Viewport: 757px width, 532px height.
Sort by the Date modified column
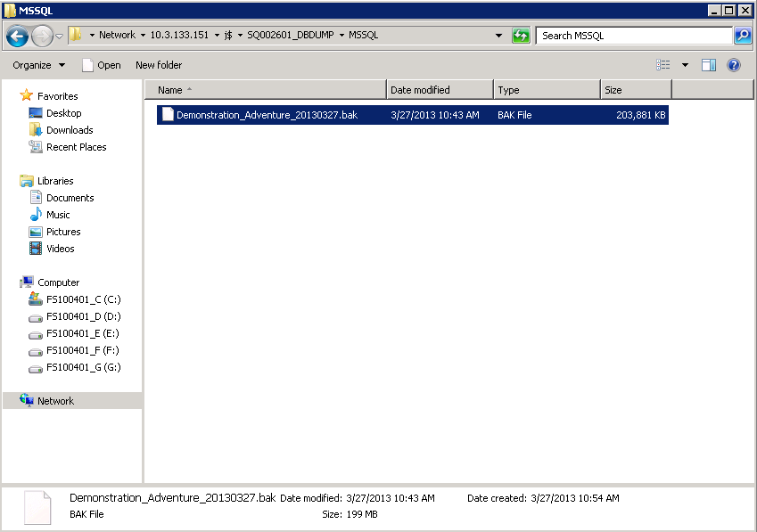tap(420, 90)
